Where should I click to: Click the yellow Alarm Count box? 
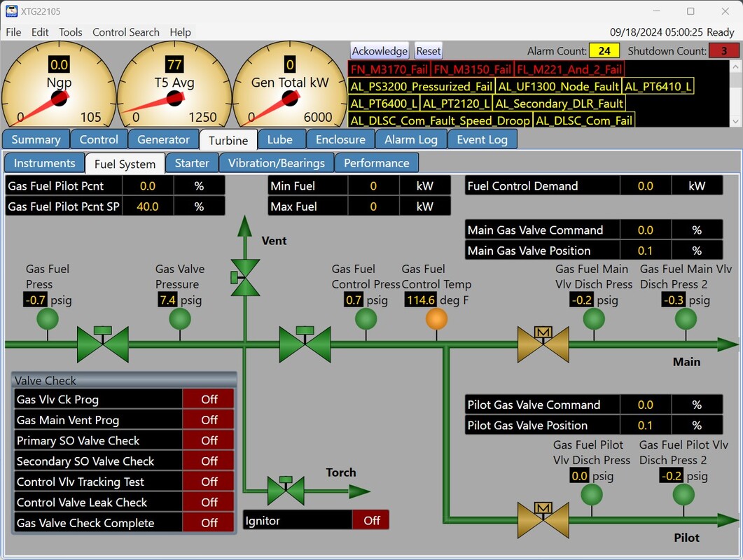click(x=604, y=50)
